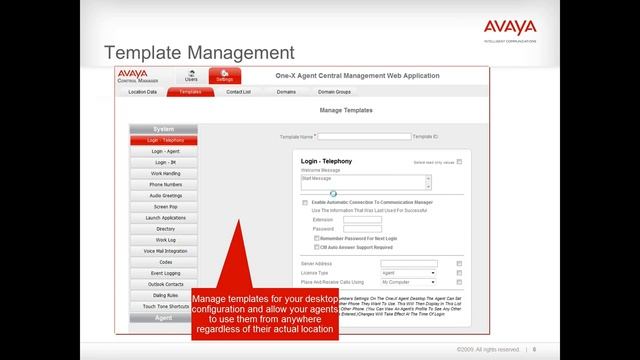
Task: Click the Template Name input field
Action: click(x=364, y=136)
